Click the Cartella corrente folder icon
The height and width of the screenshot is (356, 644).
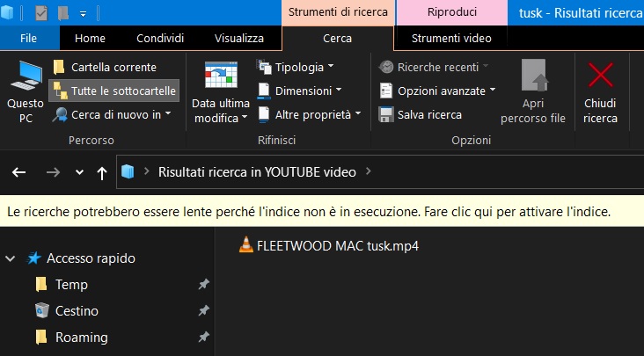pyautogui.click(x=59, y=67)
